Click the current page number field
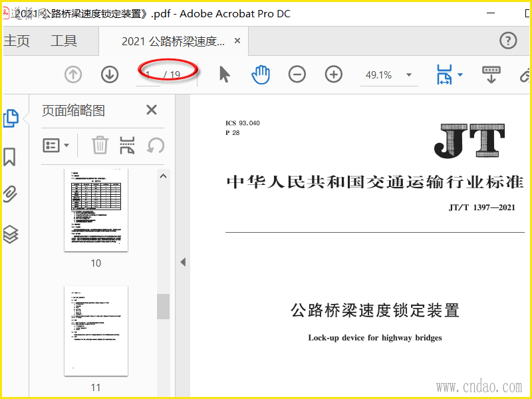The image size is (532, 399). point(148,74)
